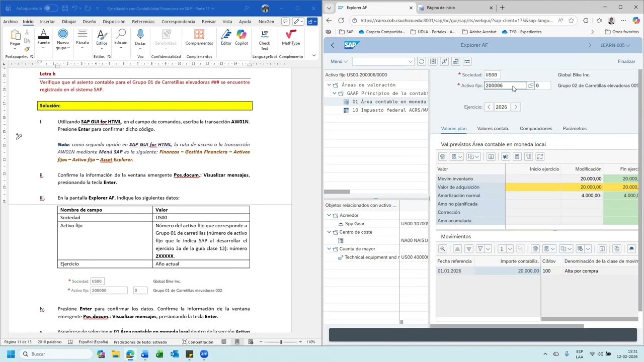Viewport: 644px width, 362px height.
Task: Click the print icon in Val.previstos toolbar
Action: tap(443, 157)
